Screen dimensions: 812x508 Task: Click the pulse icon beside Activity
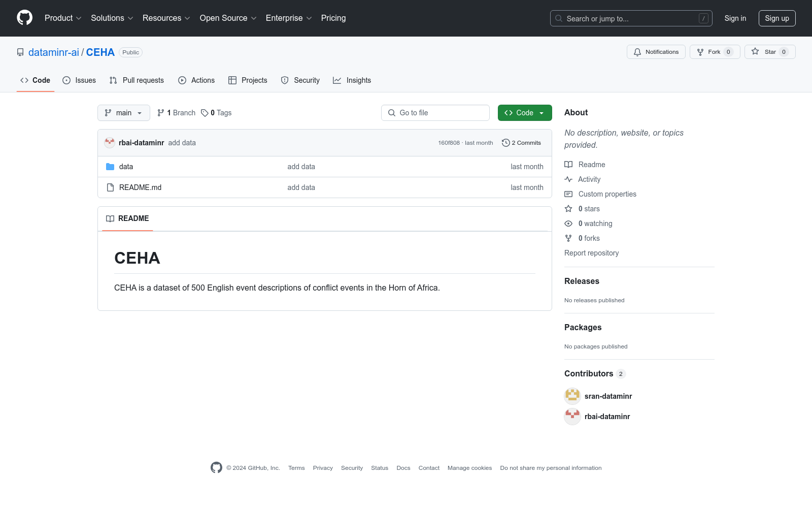(x=568, y=179)
